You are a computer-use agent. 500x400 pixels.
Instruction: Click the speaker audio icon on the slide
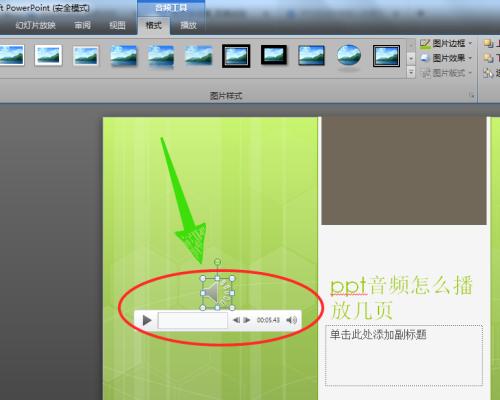pyautogui.click(x=217, y=293)
